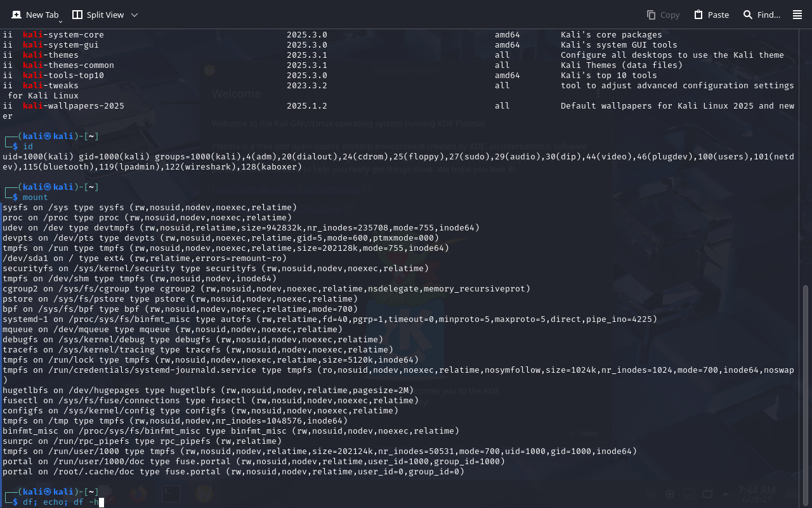
Task: Click the 'systemd-1 on /proc/sys/fs/binfmt_misc' line
Action: pos(330,319)
